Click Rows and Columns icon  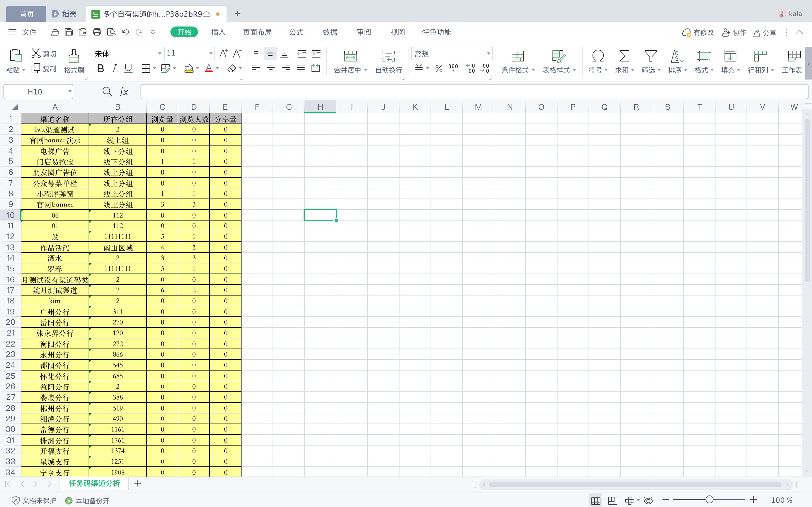click(x=760, y=56)
